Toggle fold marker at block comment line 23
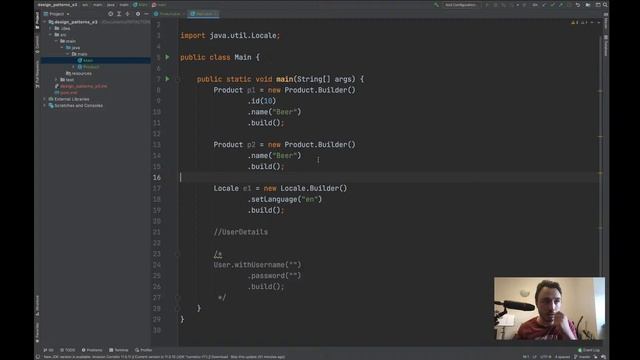 click(178, 254)
